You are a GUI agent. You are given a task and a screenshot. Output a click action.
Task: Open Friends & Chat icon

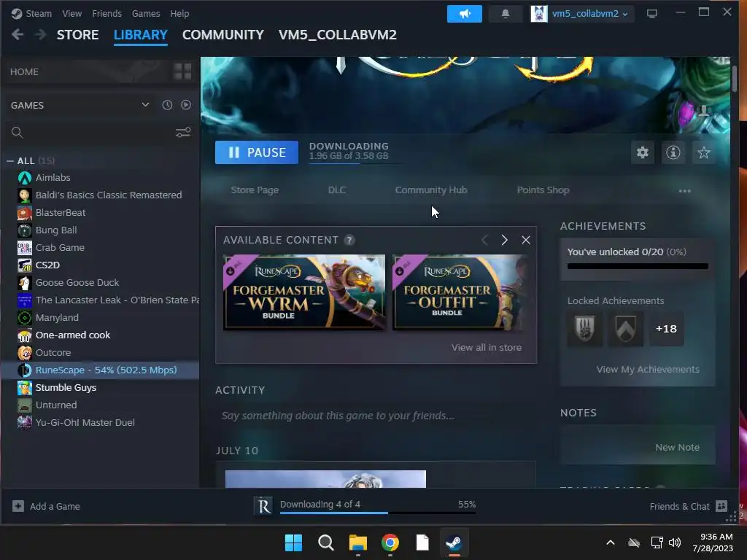coord(721,506)
